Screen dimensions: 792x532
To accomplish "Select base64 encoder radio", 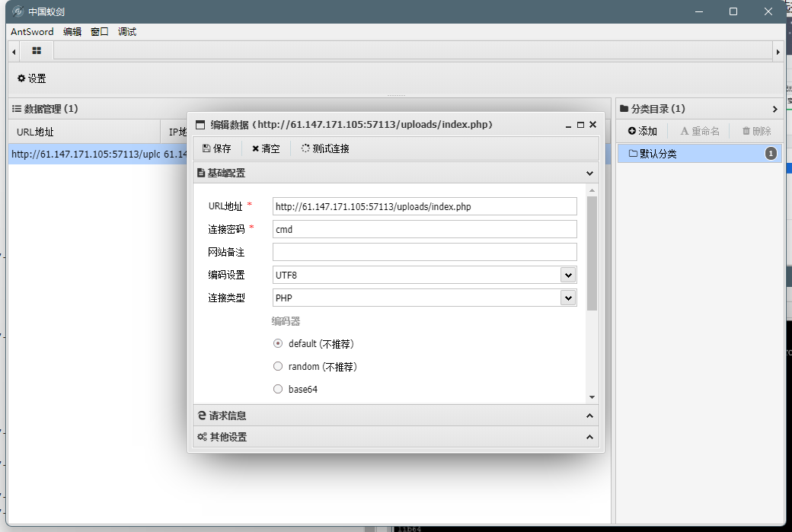I will click(278, 389).
